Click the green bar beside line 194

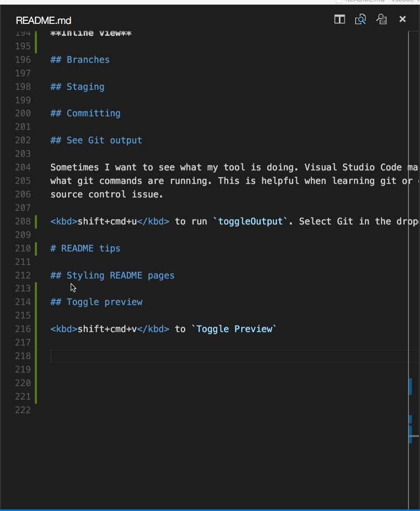click(35, 32)
